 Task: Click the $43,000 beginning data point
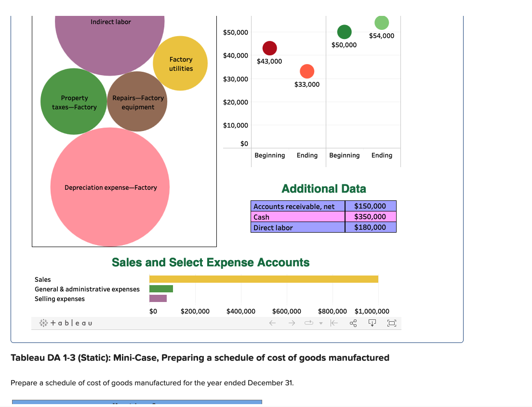click(269, 48)
